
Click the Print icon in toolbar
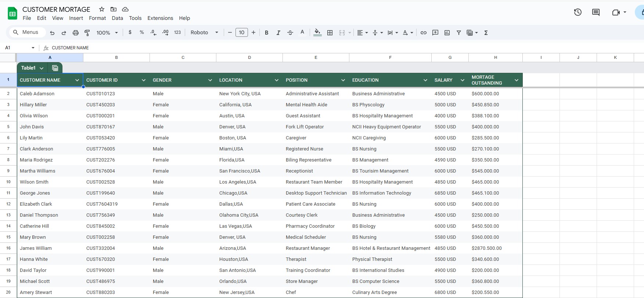[76, 33]
